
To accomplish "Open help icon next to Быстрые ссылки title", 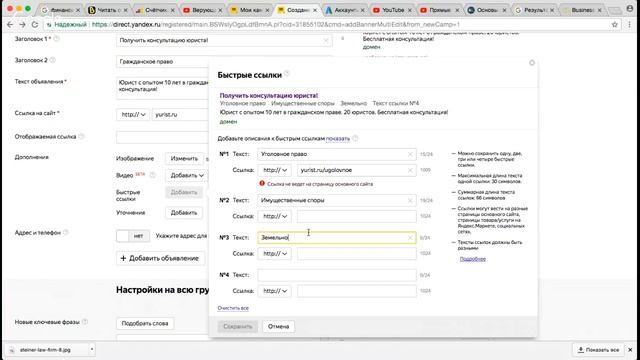I will point(287,73).
